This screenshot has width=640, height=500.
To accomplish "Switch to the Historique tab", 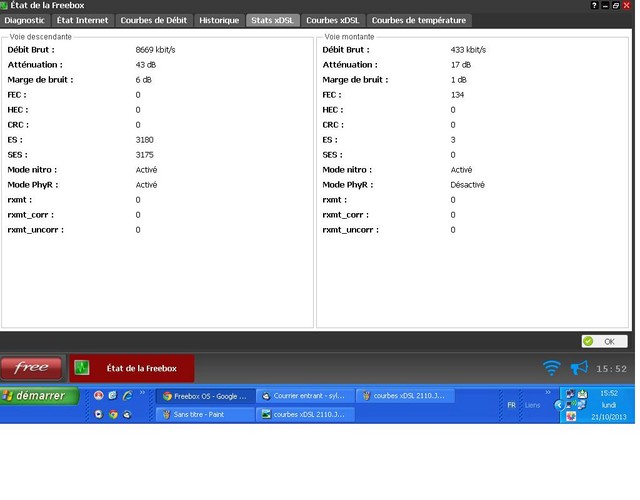I will 219,20.
